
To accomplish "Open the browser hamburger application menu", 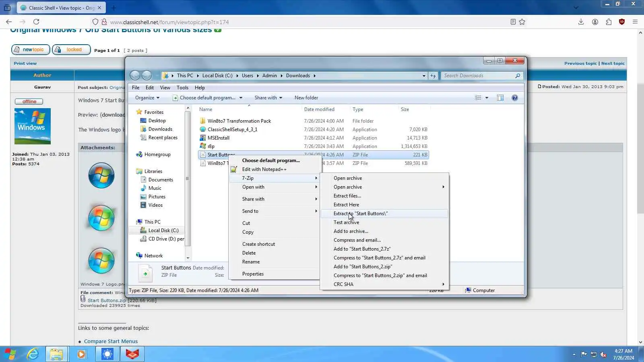I will [x=635, y=22].
